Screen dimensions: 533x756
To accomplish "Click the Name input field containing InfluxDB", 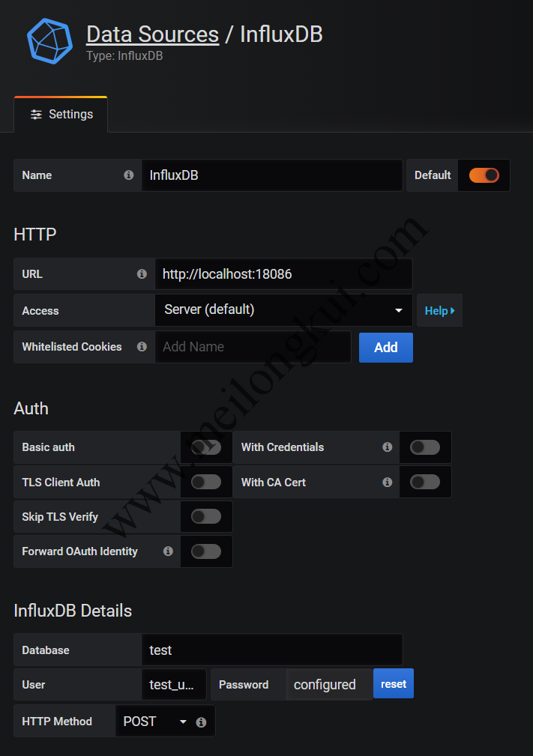I will pos(272,175).
